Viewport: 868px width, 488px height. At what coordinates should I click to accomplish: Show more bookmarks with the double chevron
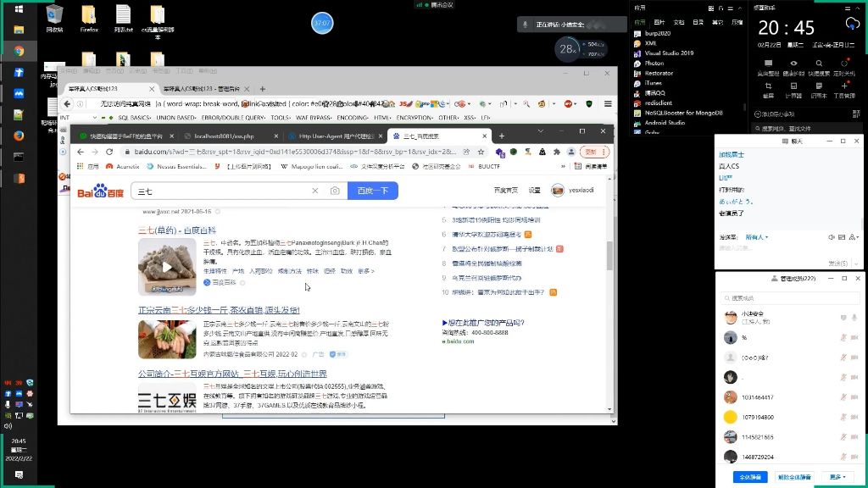click(x=563, y=166)
